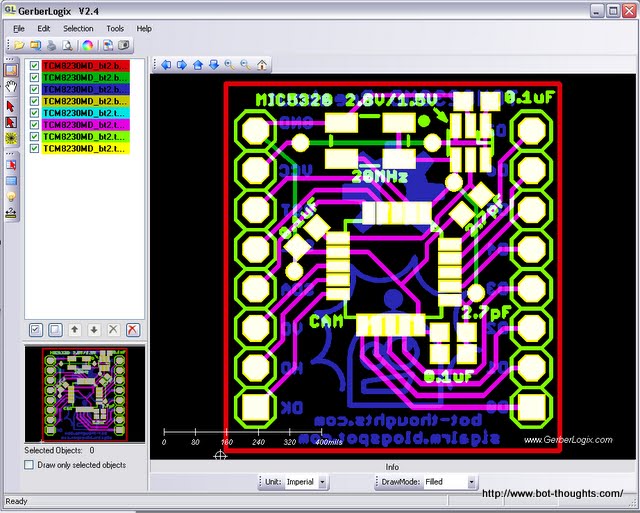Select the red arrow pointer tool

pos(11,106)
